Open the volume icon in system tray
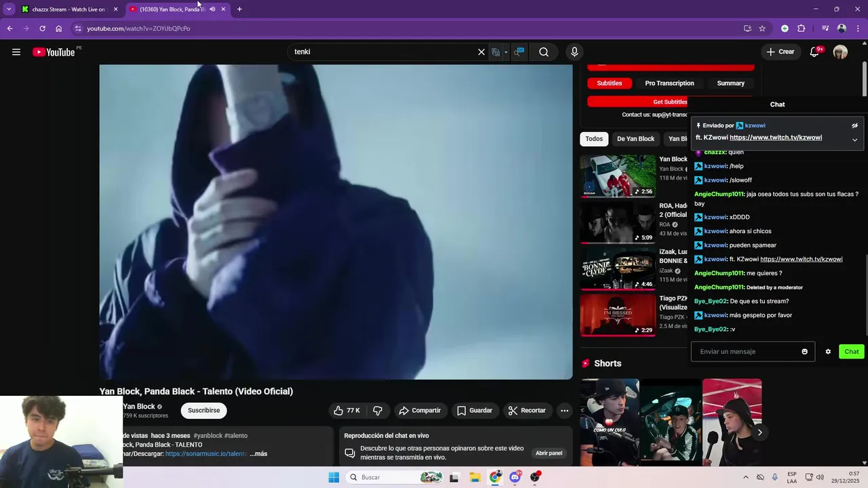 point(821,477)
